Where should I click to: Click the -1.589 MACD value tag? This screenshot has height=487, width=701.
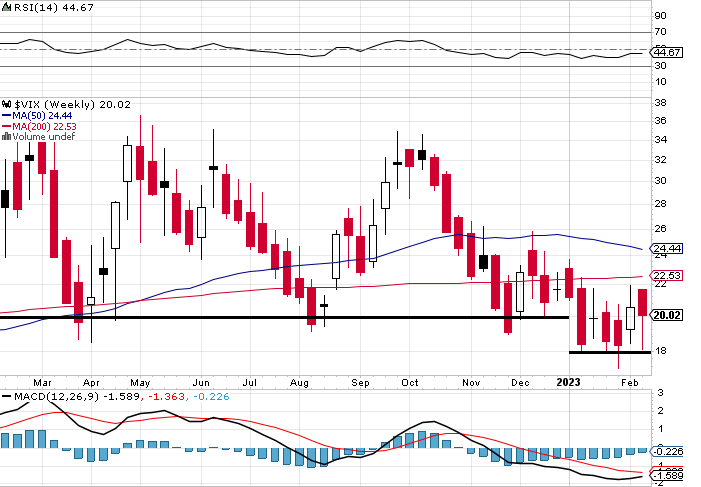tap(668, 475)
